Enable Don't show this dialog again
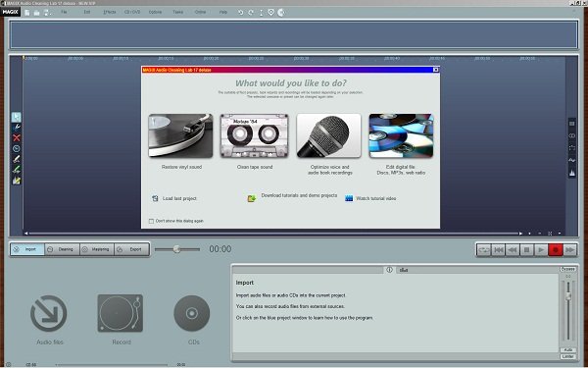This screenshot has height=368, width=588. (151, 221)
